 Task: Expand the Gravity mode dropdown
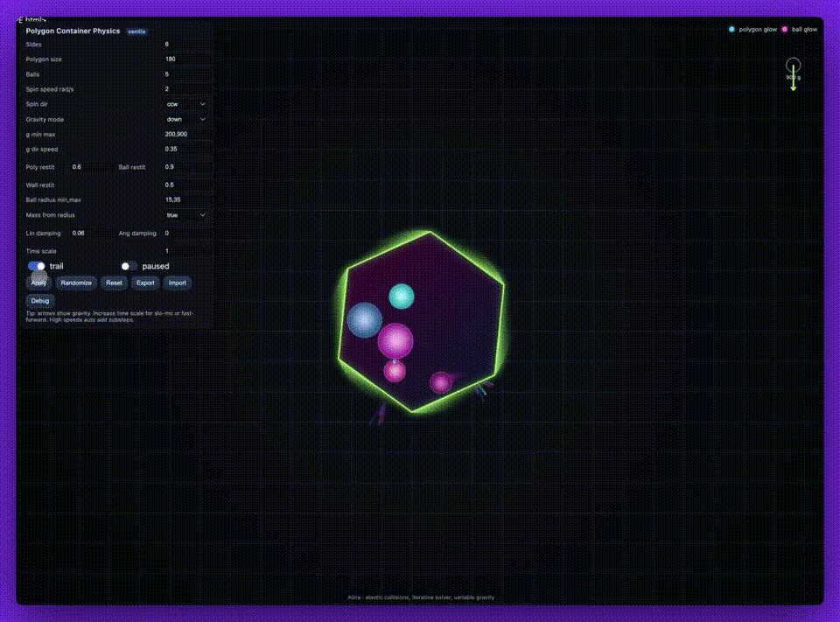[186, 119]
